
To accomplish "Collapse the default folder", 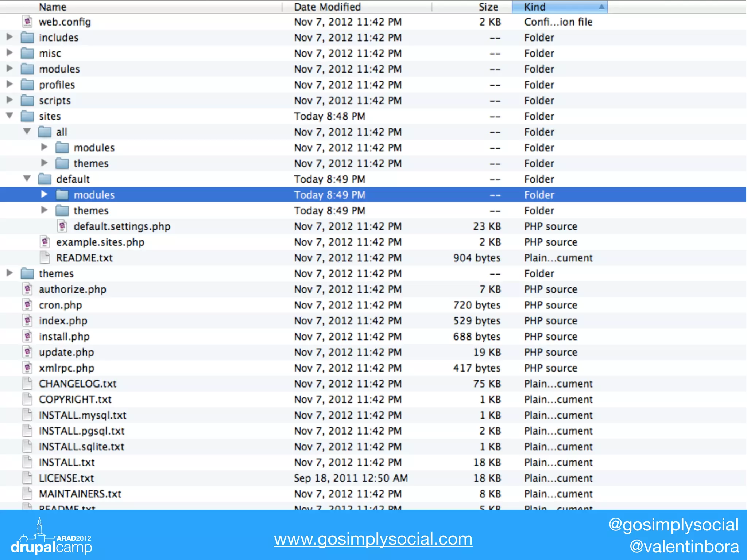I will click(27, 179).
